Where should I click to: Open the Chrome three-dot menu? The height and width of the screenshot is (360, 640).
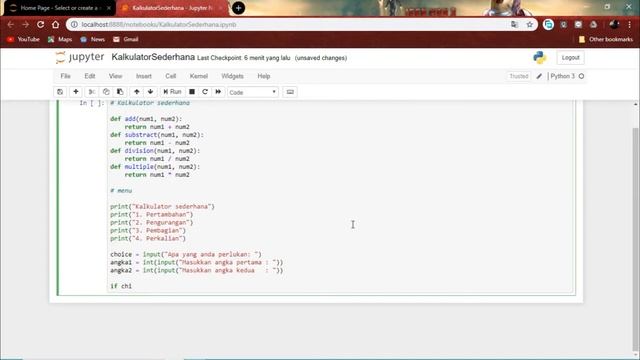pyautogui.click(x=630, y=24)
